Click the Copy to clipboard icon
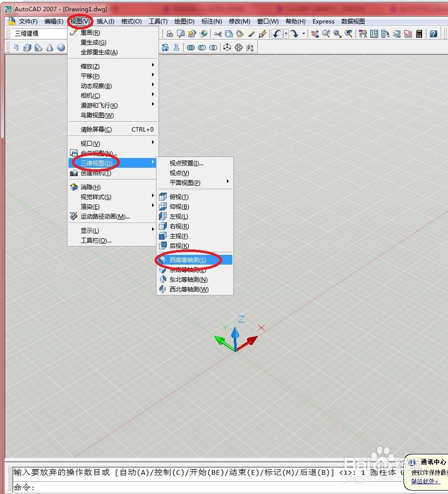Screen dimensions: 448x494 pos(229,34)
